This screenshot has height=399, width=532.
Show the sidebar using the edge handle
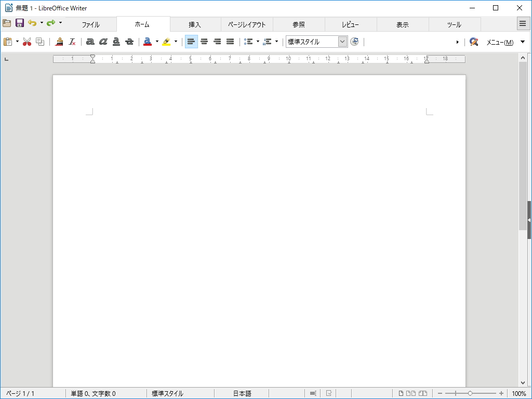point(529,220)
